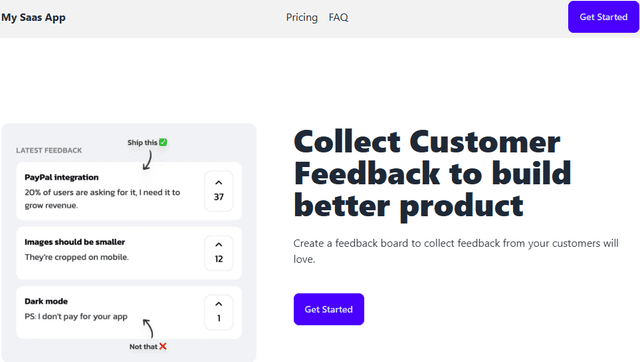Click the red X next to Not that
Image resolution: width=640 pixels, height=362 pixels.
(x=163, y=346)
